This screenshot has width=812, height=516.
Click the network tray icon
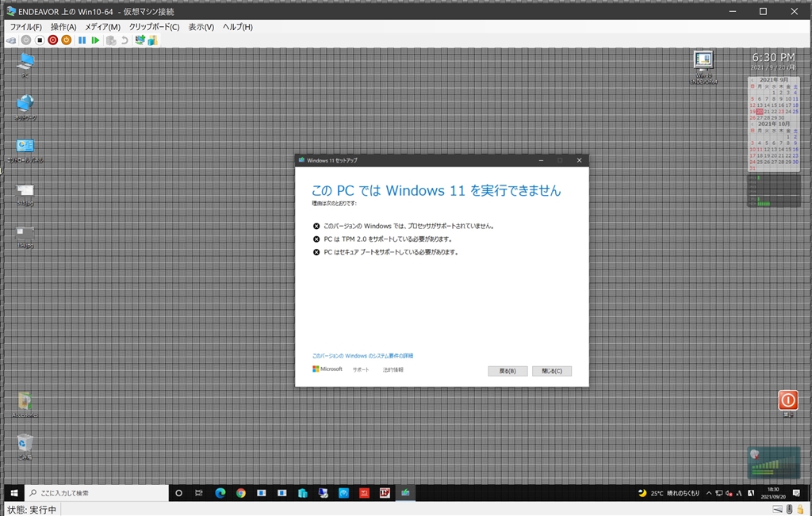(x=718, y=493)
